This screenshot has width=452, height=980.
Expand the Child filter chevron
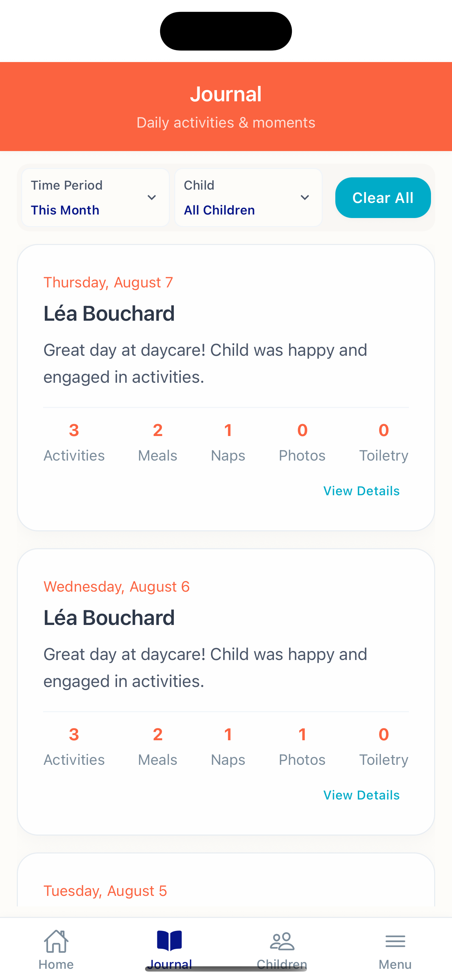(x=305, y=197)
